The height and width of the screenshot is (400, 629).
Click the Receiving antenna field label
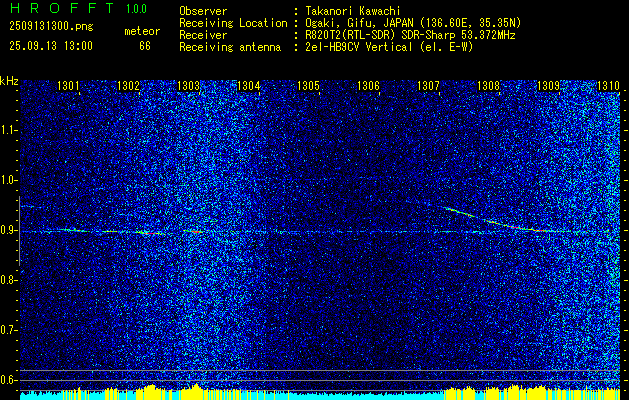coord(230,47)
